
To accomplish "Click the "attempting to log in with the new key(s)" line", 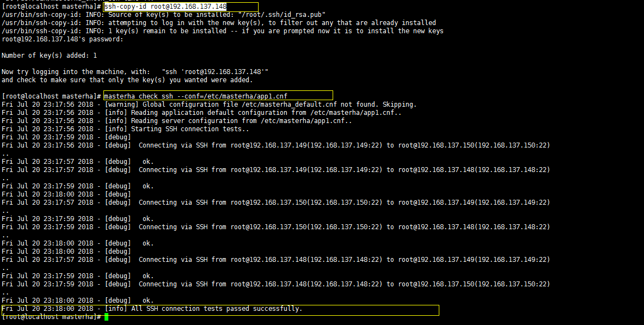I will coord(219,23).
